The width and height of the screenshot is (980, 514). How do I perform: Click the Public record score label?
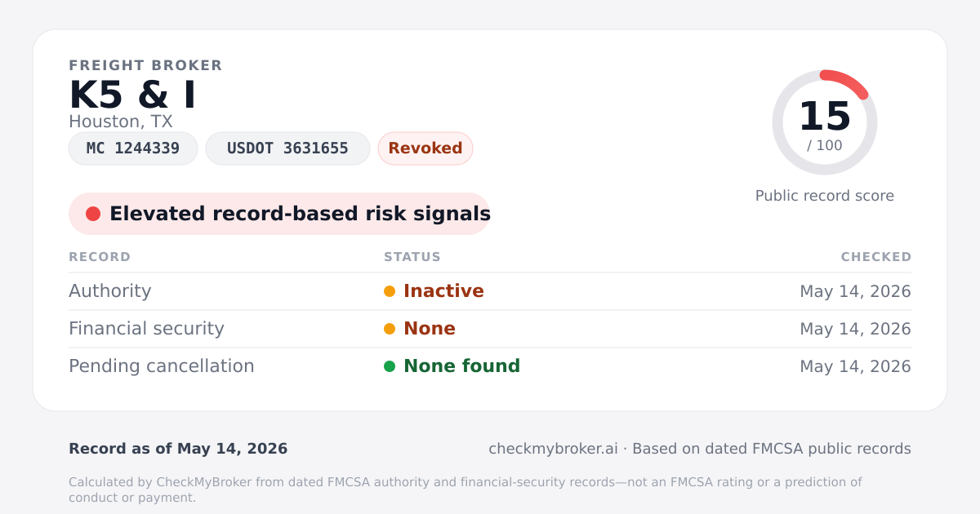click(825, 196)
